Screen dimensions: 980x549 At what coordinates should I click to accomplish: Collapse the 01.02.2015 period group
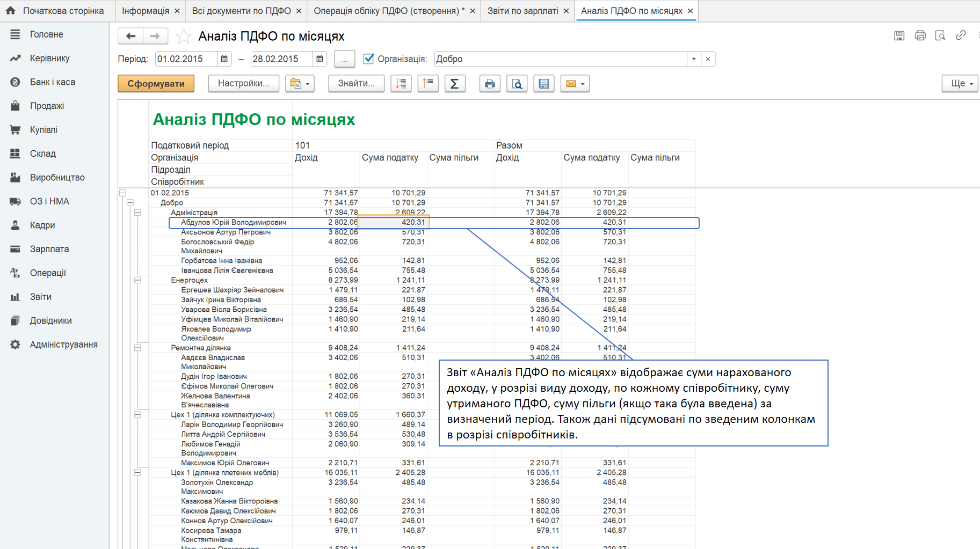coord(123,193)
